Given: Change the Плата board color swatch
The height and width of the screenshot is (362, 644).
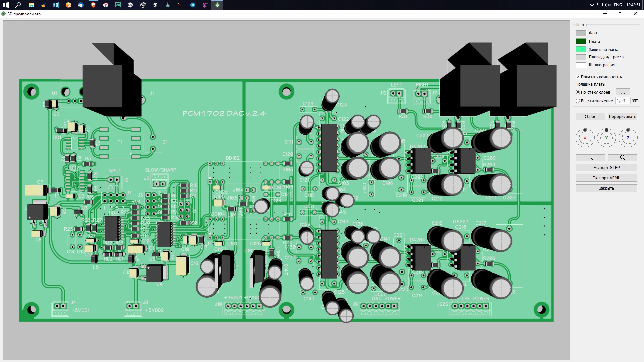Looking at the screenshot, I should (581, 41).
